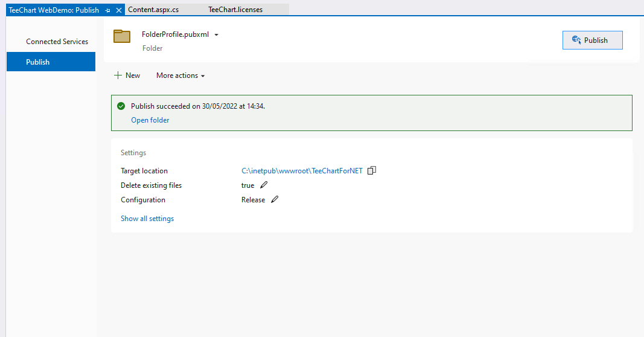The image size is (644, 337).
Task: Open Connected Services in the sidebar
Action: pos(57,42)
